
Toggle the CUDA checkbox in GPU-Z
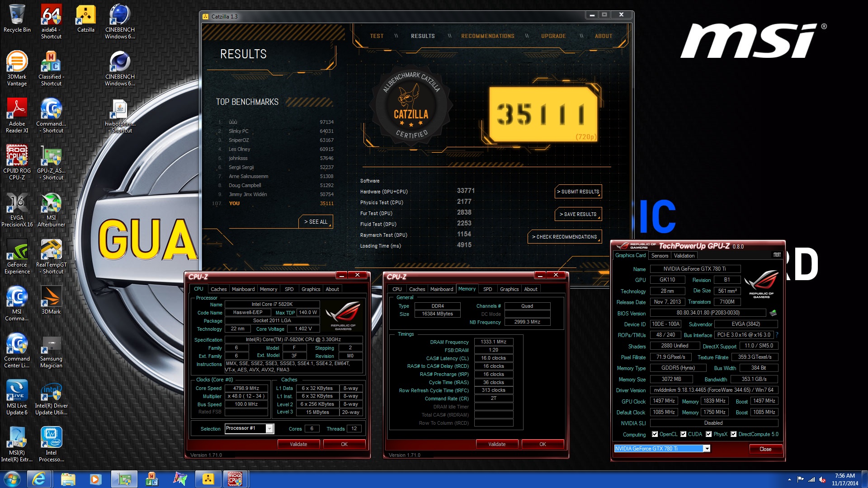click(x=683, y=434)
